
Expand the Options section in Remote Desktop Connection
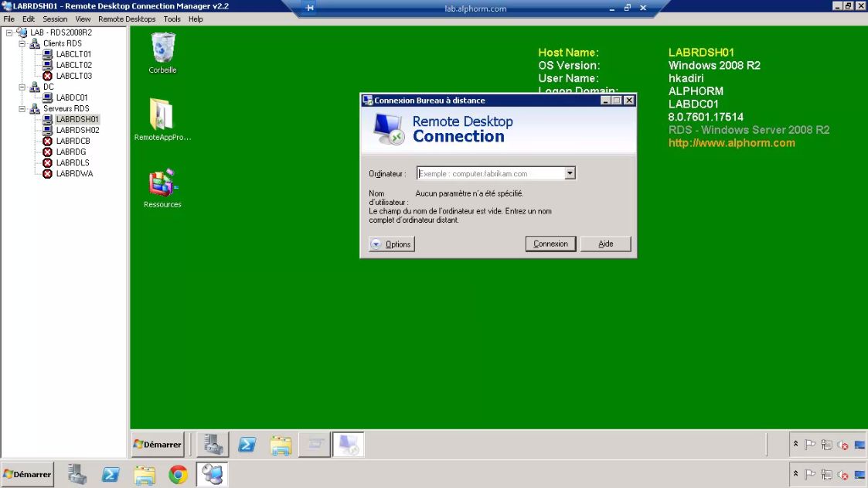(x=392, y=244)
